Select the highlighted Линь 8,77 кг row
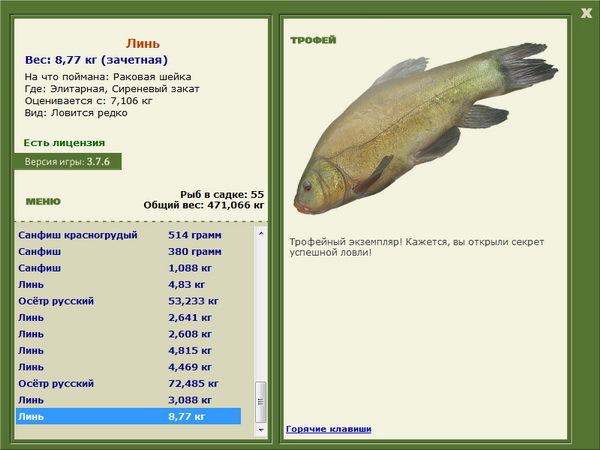This screenshot has height=450, width=600. [x=129, y=416]
